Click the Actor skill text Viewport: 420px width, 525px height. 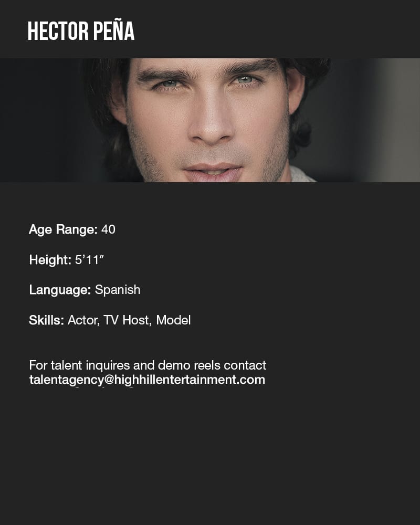click(x=83, y=320)
